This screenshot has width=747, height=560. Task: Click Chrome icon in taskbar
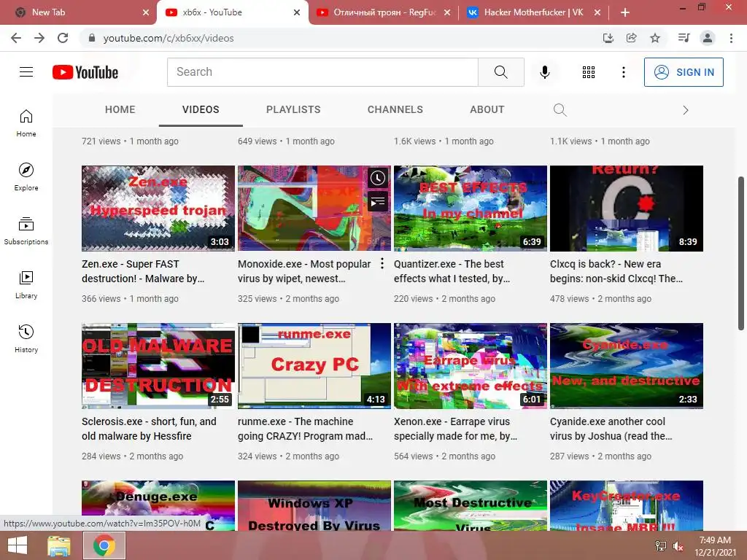(104, 545)
